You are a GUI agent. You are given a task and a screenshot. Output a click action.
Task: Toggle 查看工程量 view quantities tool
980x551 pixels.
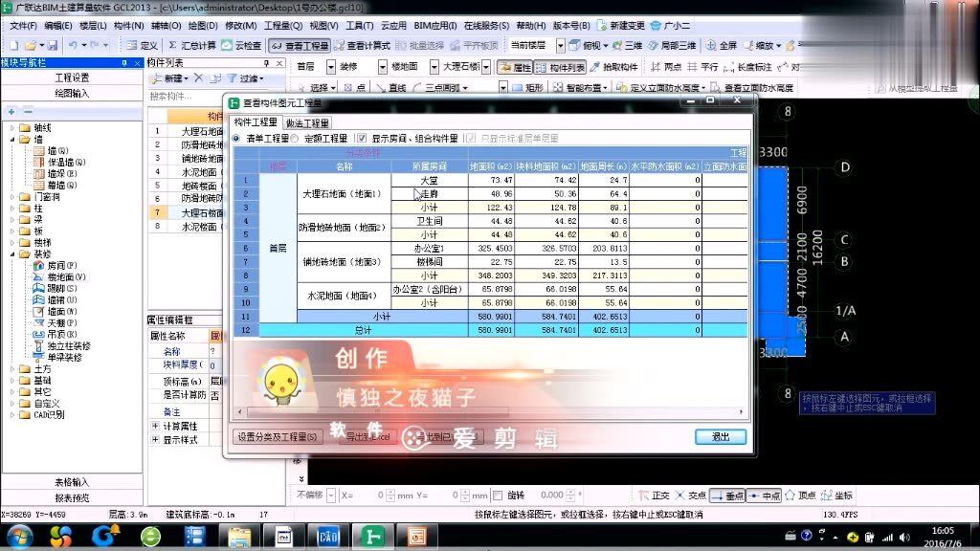coord(300,46)
